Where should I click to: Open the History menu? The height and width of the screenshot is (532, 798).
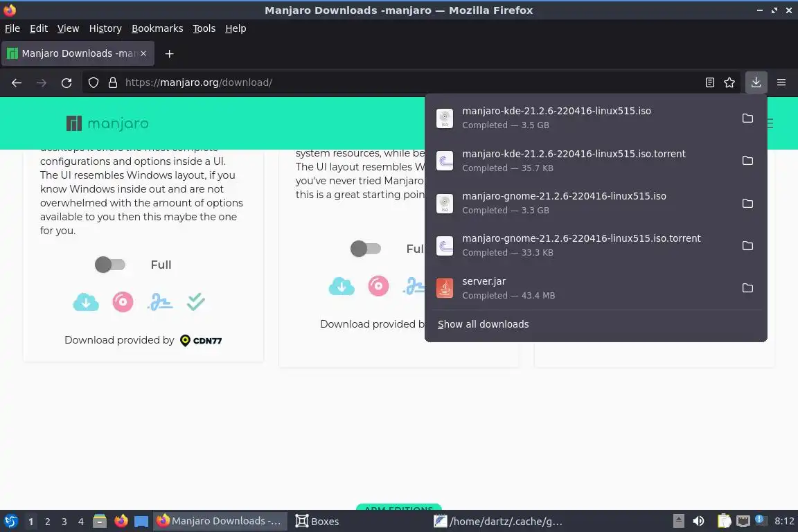(x=105, y=28)
